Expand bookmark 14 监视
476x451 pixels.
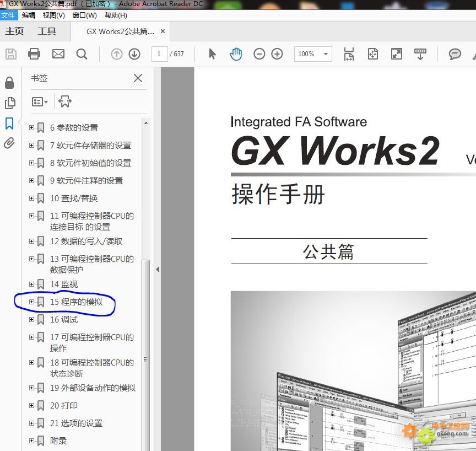[x=31, y=284]
